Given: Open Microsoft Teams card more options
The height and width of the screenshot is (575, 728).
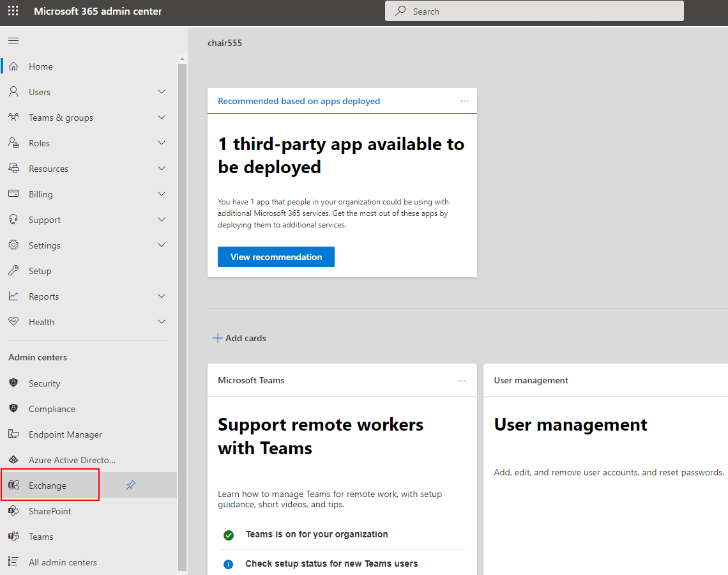Looking at the screenshot, I should [462, 380].
